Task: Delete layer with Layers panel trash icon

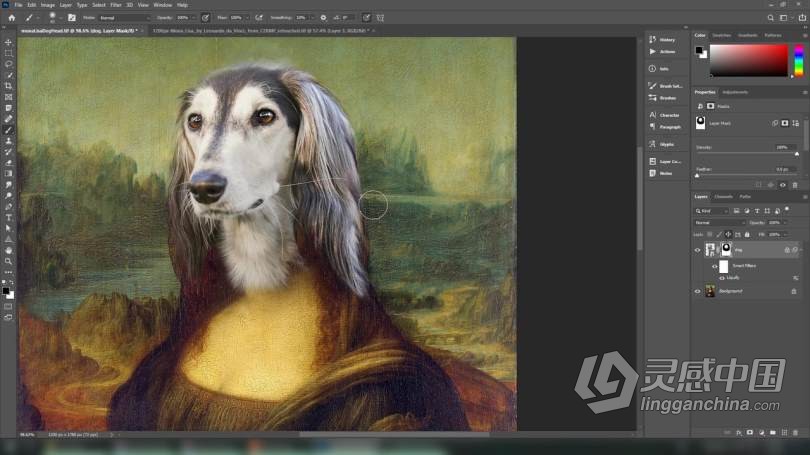Action: 795,432
